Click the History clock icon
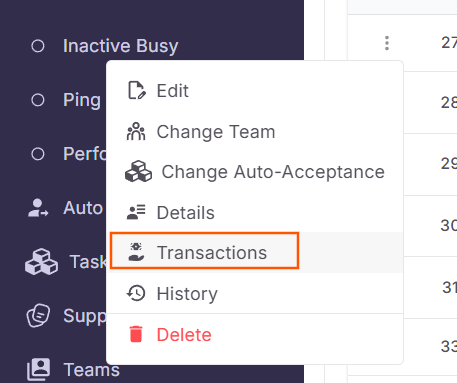 point(136,293)
